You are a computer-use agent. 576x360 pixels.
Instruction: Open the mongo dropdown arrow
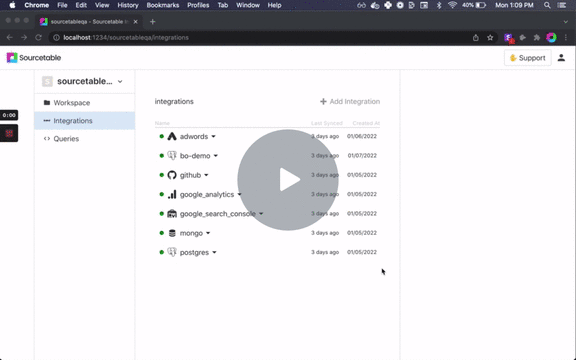208,233
